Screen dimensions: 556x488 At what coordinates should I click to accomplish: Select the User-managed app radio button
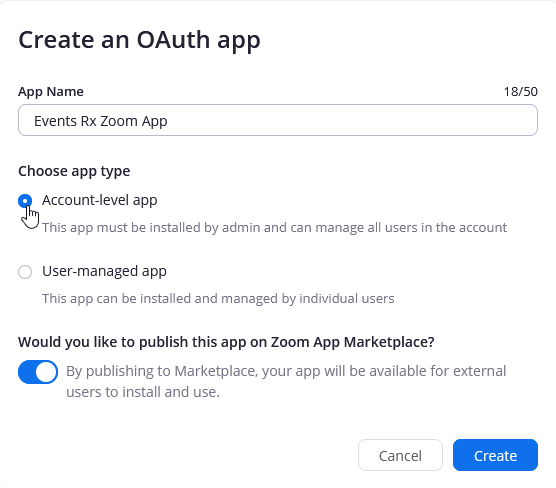click(25, 272)
